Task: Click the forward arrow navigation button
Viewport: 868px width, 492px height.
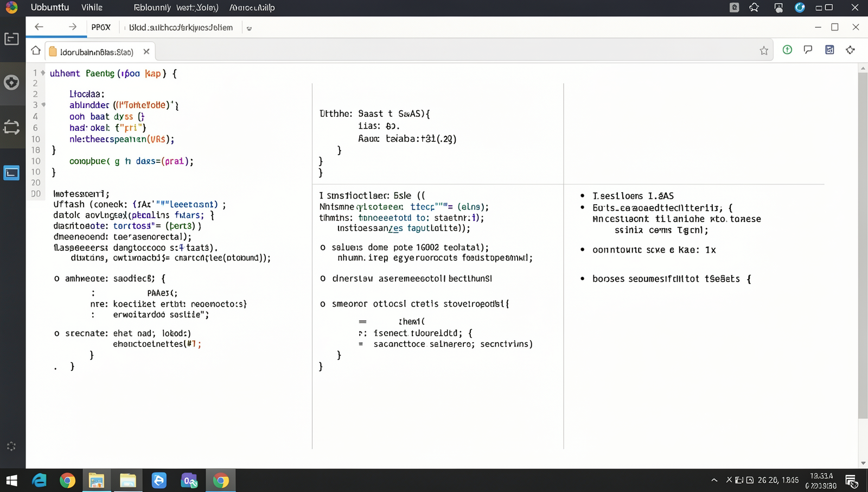Action: [x=73, y=27]
